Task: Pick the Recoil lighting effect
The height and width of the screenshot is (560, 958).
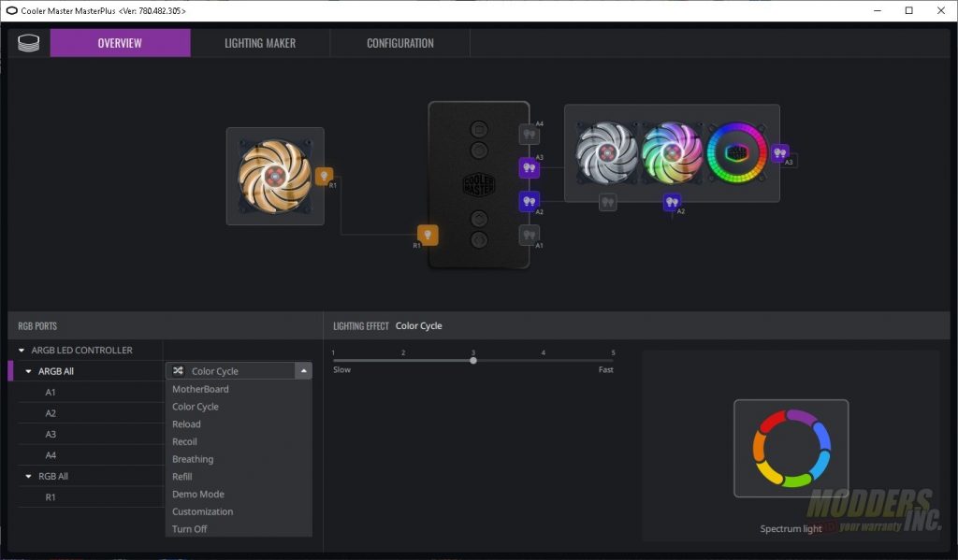Action: pos(239,441)
